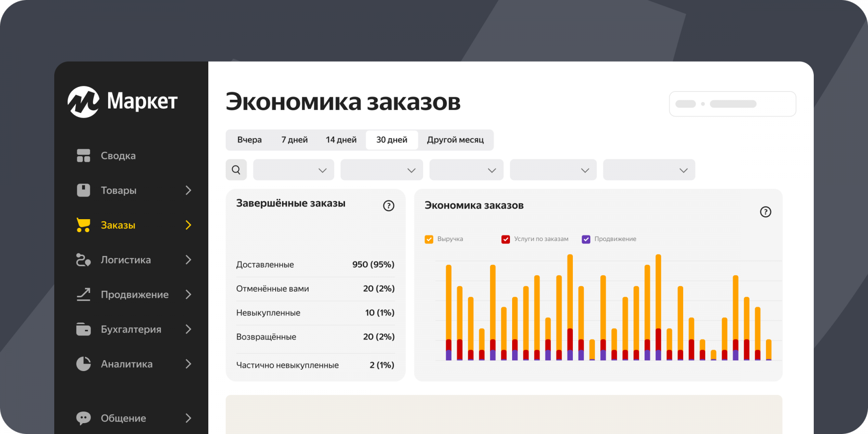Open the Общение chat bubble icon

83,418
